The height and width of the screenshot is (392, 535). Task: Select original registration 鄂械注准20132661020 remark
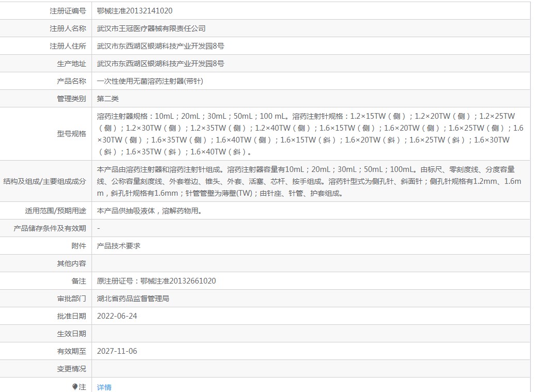click(x=156, y=281)
